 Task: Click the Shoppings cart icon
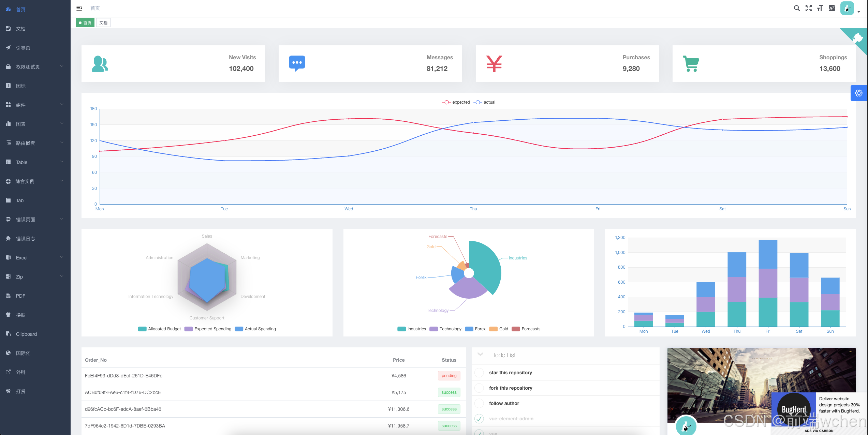[691, 64]
